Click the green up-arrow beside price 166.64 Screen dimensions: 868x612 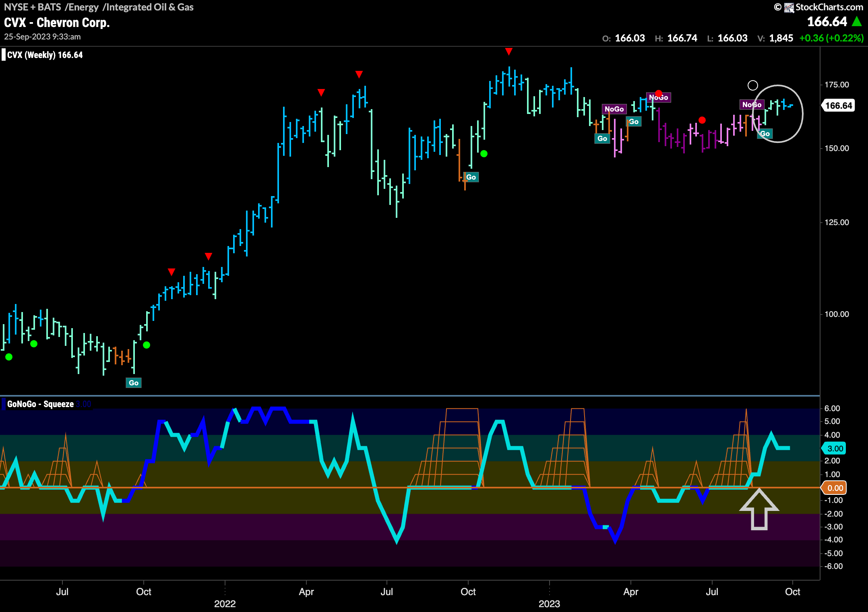coord(857,21)
